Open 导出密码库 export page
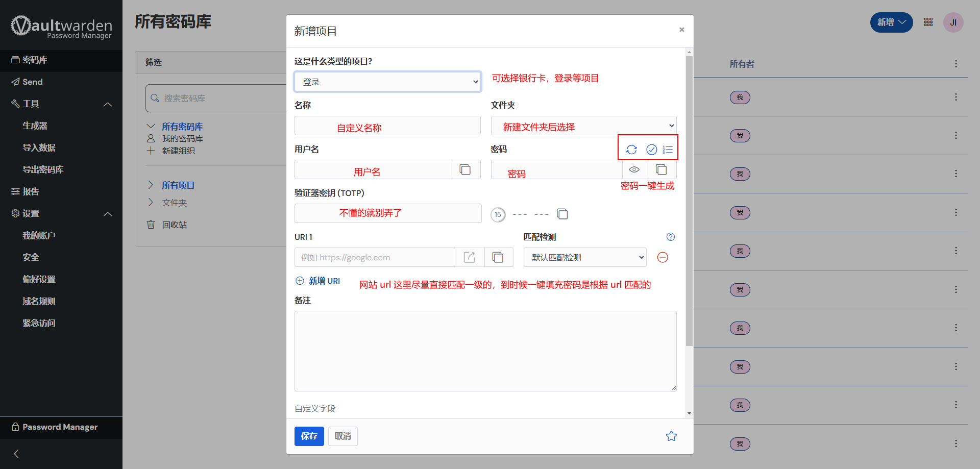980x469 pixels. (43, 170)
